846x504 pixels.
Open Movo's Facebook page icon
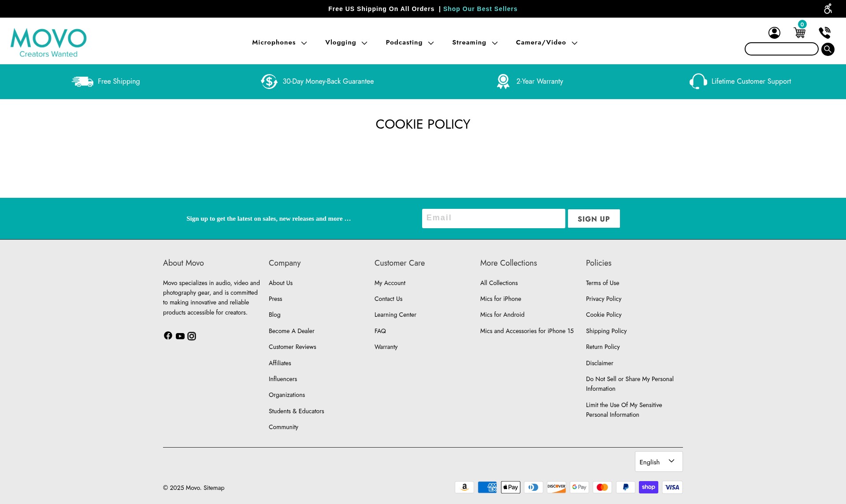(168, 336)
